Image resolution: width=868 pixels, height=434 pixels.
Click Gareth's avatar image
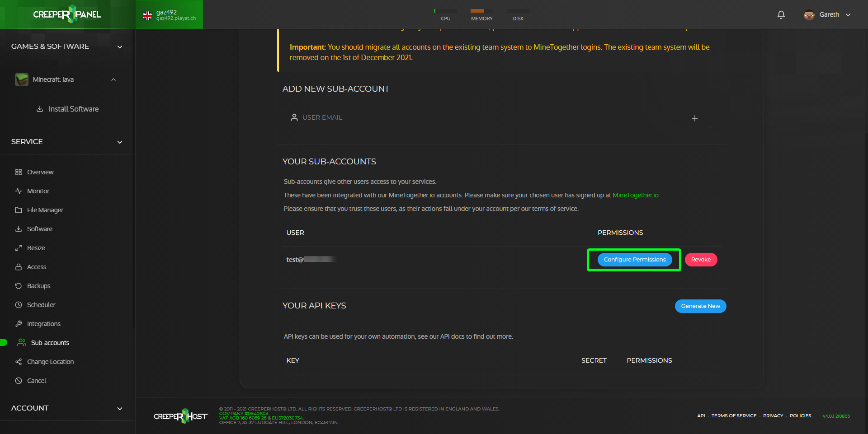(x=809, y=14)
